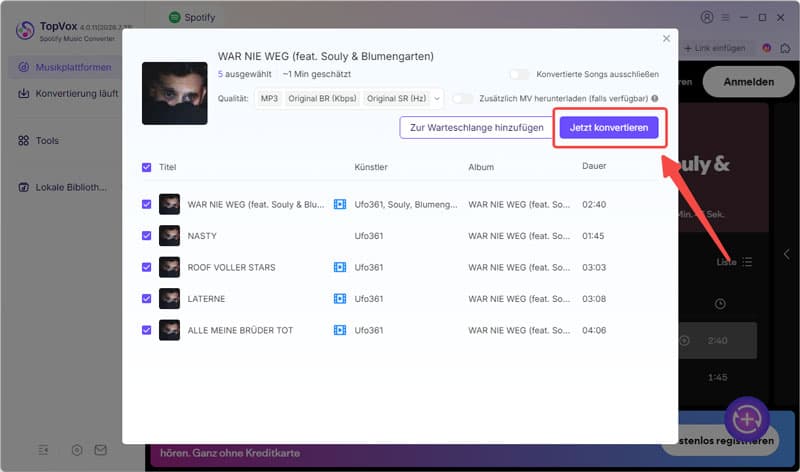Click the MV download info icon
The height and width of the screenshot is (472, 800).
(655, 98)
